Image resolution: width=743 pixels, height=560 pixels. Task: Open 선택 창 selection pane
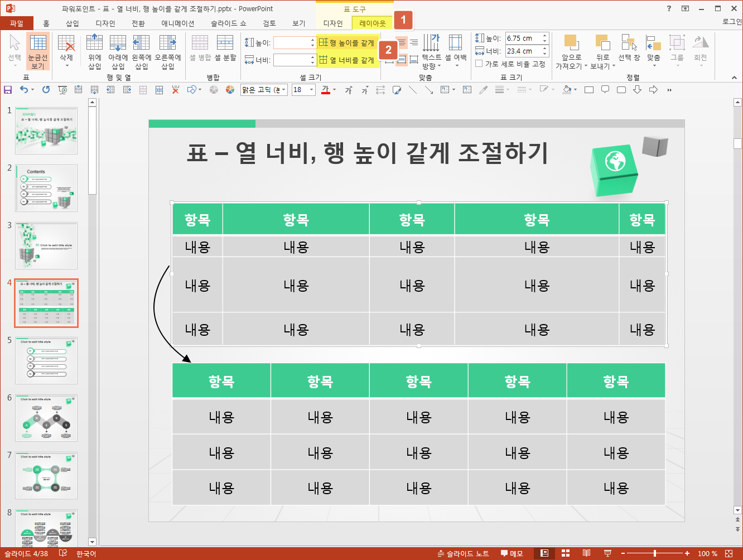[629, 48]
